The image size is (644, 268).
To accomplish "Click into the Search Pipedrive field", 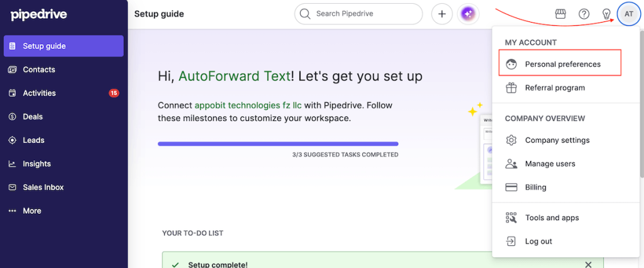I will [x=358, y=14].
